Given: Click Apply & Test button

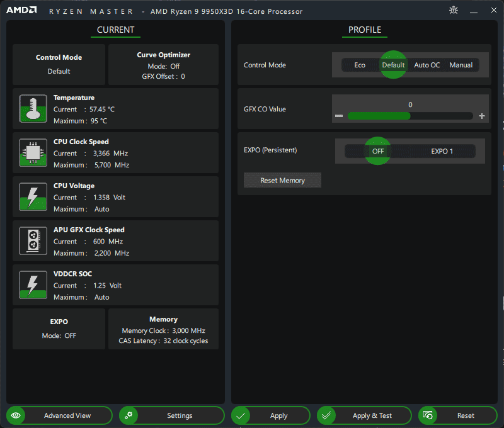Looking at the screenshot, I should pyautogui.click(x=364, y=415).
